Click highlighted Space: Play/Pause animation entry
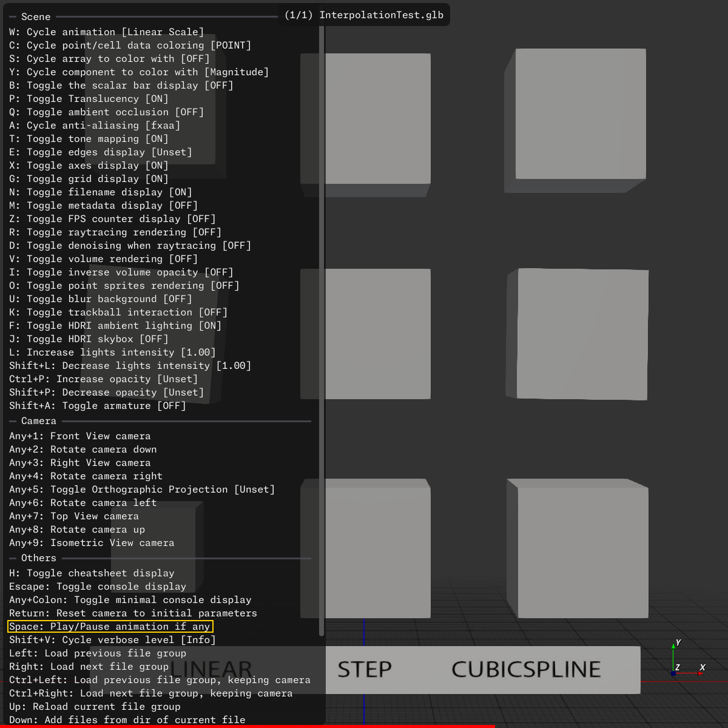This screenshot has width=728, height=728. [110, 627]
